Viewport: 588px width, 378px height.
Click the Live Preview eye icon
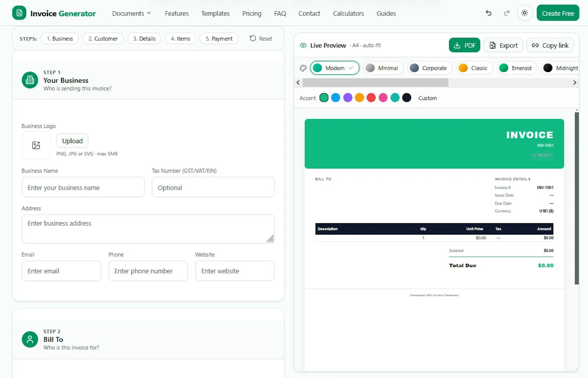303,45
